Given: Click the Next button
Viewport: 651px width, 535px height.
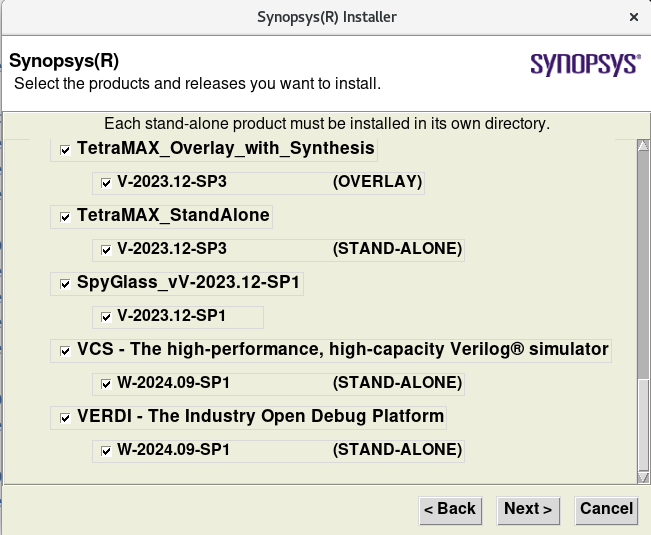Looking at the screenshot, I should click(x=528, y=509).
